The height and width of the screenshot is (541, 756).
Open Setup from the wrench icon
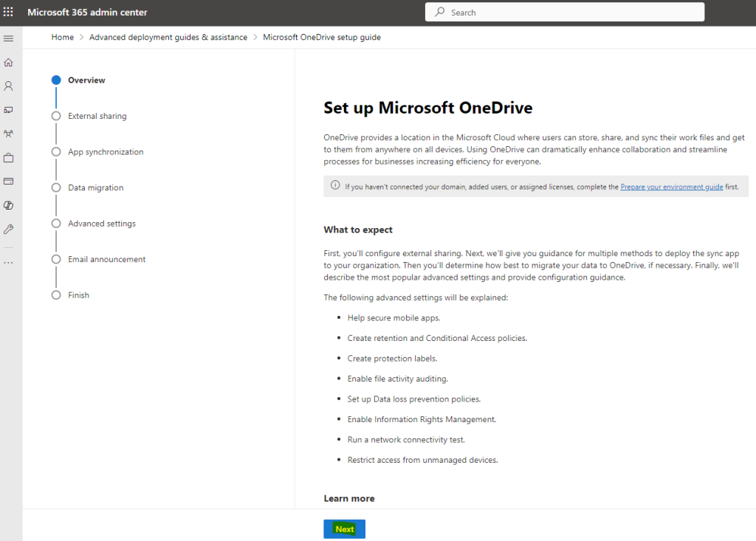tap(9, 229)
